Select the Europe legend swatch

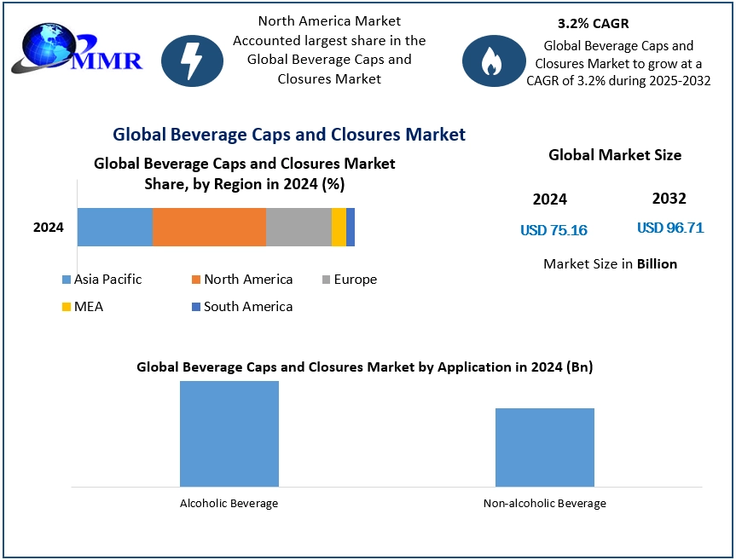[x=327, y=280]
